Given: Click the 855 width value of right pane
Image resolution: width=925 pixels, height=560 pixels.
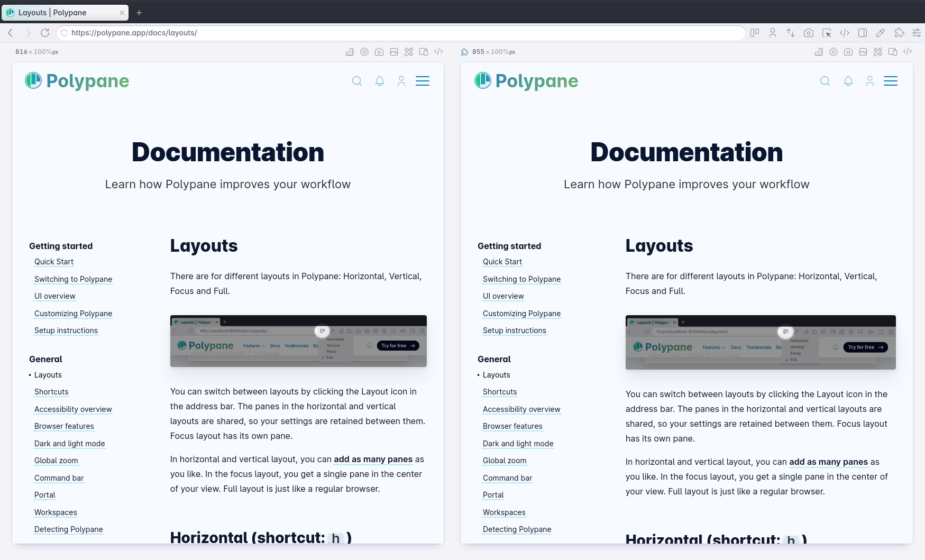Looking at the screenshot, I should [478, 52].
